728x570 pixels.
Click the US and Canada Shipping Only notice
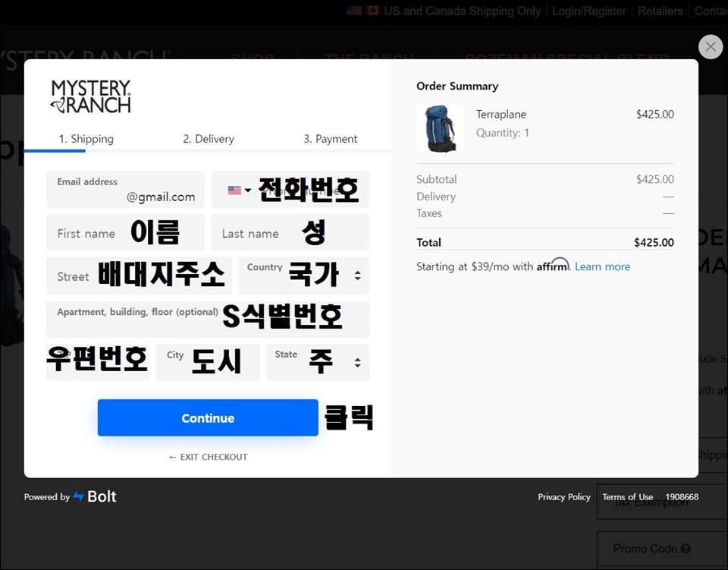click(462, 11)
